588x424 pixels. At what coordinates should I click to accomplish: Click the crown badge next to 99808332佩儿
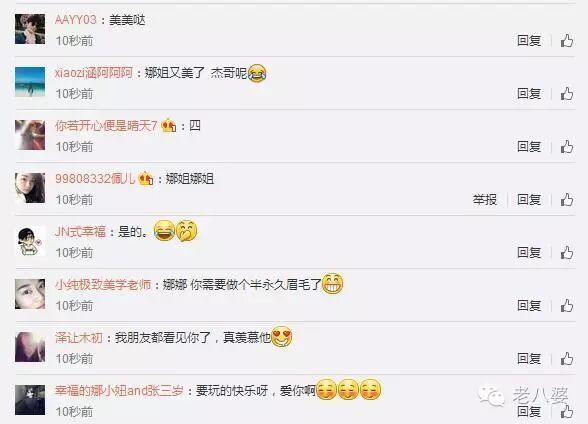coord(146,178)
